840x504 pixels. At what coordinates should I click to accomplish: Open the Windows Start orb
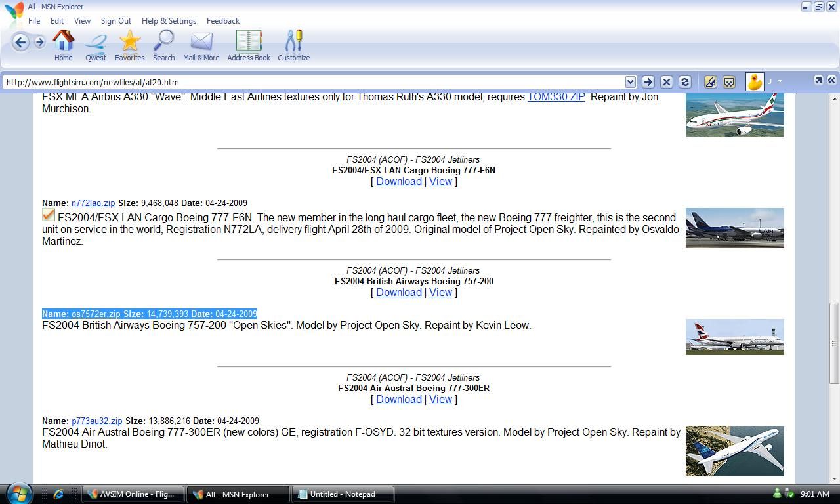18,493
